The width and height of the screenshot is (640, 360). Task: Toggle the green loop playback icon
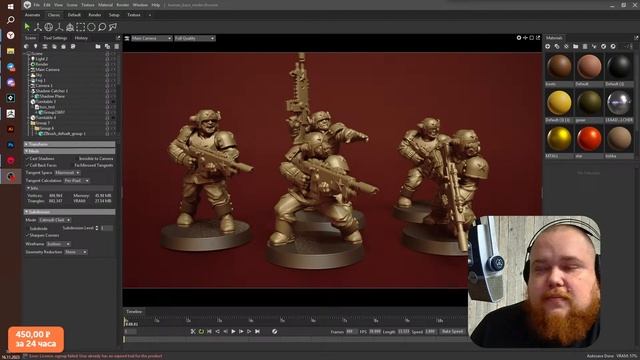(201, 331)
